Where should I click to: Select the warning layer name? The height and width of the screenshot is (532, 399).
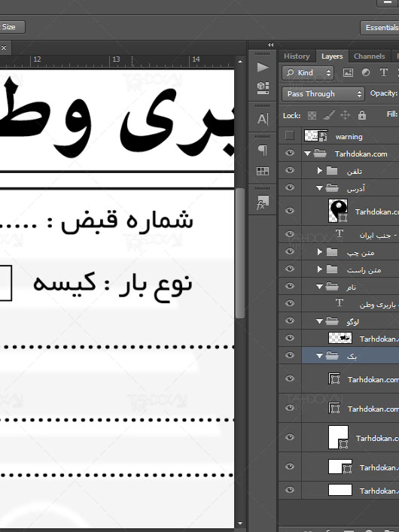pyautogui.click(x=349, y=137)
